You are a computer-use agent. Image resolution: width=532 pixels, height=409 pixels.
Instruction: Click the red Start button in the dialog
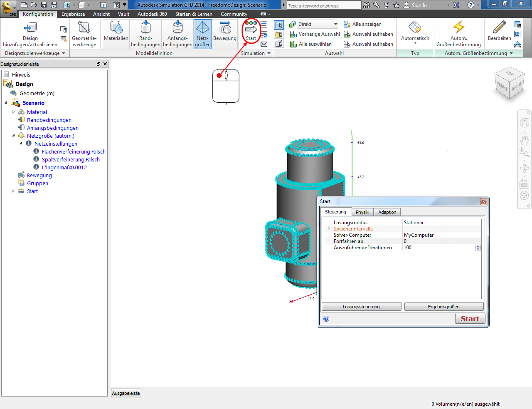point(470,319)
